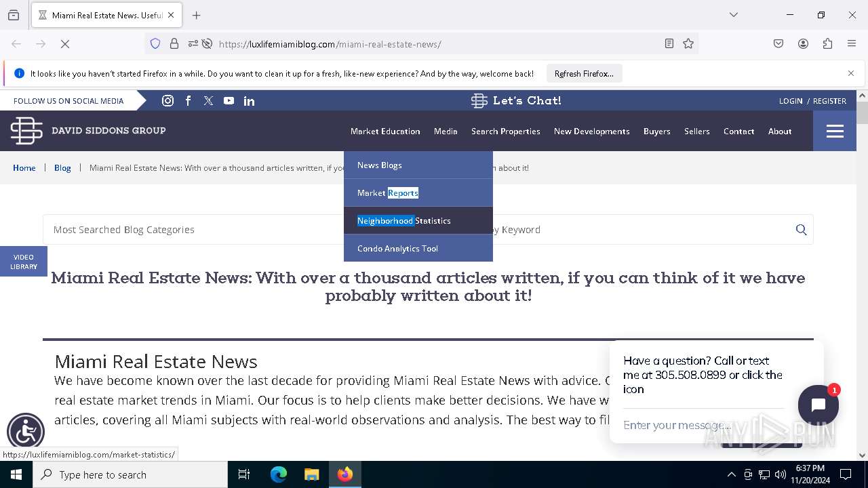
Task: Open the Buyers menu
Action: [656, 131]
